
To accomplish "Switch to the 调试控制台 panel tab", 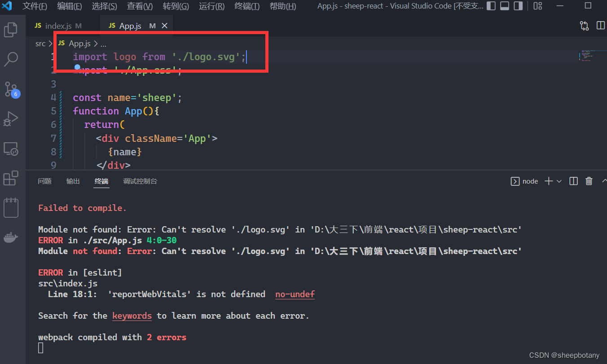I will (x=140, y=181).
